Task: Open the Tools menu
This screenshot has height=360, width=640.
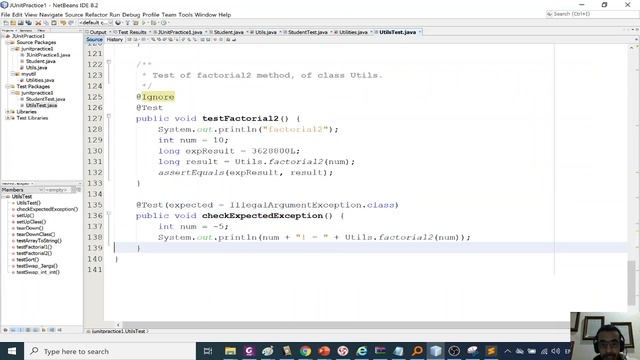Action: pos(185,15)
